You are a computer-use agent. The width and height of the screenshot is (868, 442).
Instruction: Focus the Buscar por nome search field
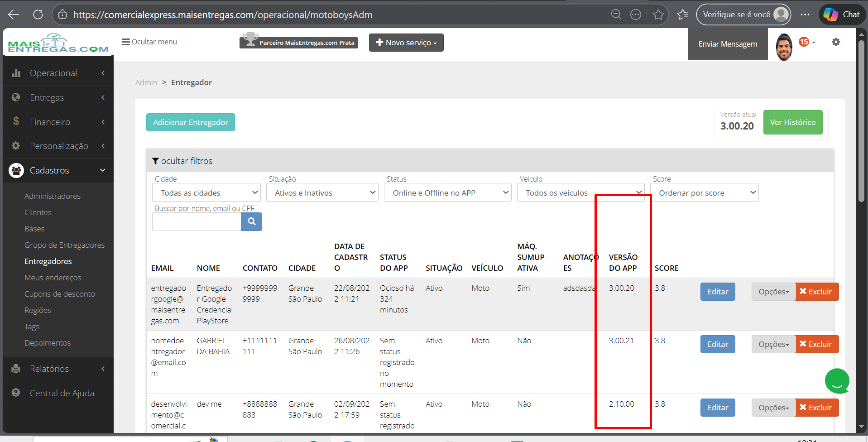197,221
